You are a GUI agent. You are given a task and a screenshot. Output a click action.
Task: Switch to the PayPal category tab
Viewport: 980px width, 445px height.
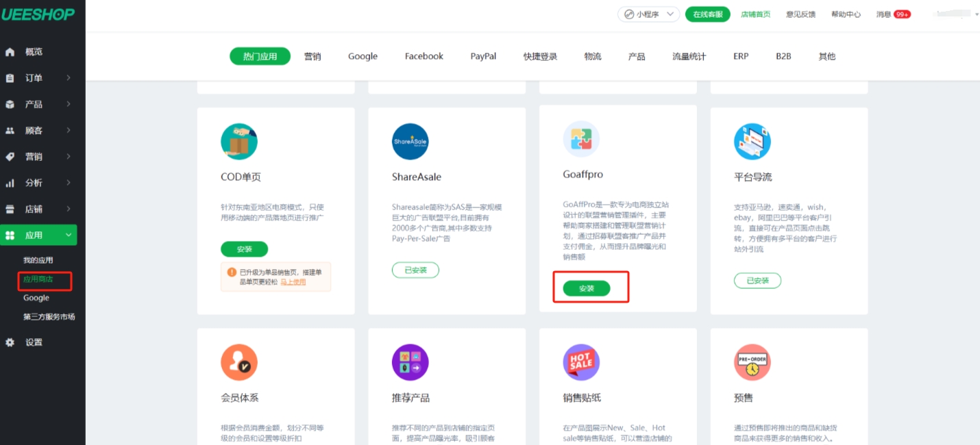point(483,56)
